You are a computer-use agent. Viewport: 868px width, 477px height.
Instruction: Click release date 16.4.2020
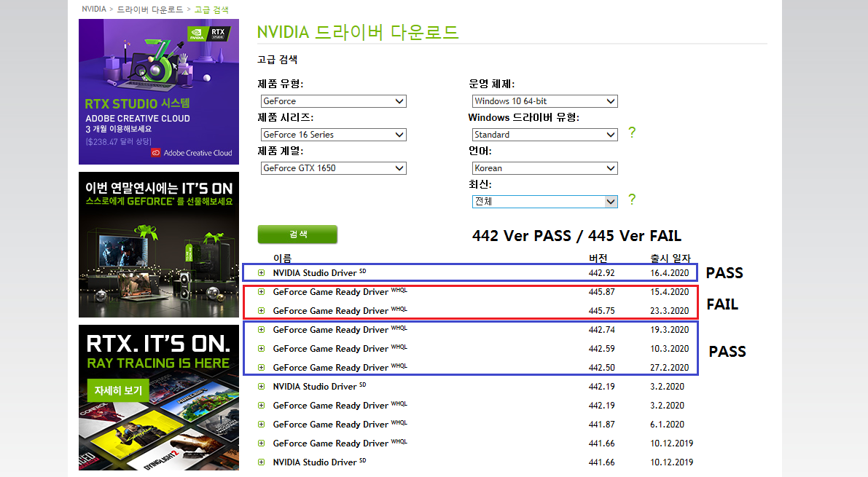669,273
